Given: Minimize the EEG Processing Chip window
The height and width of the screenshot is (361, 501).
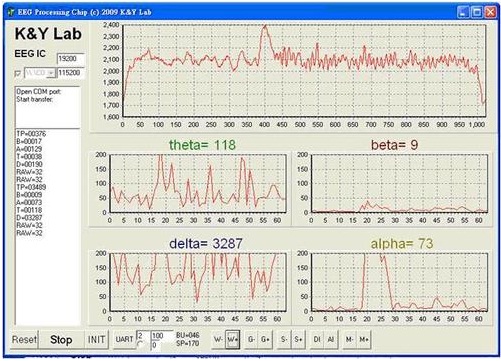Looking at the screenshot, I should [463, 12].
